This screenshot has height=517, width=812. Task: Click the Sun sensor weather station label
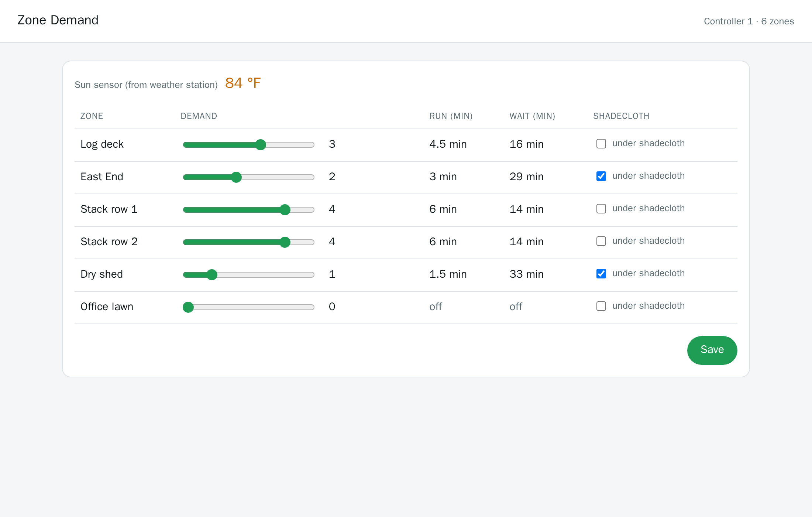tap(146, 85)
